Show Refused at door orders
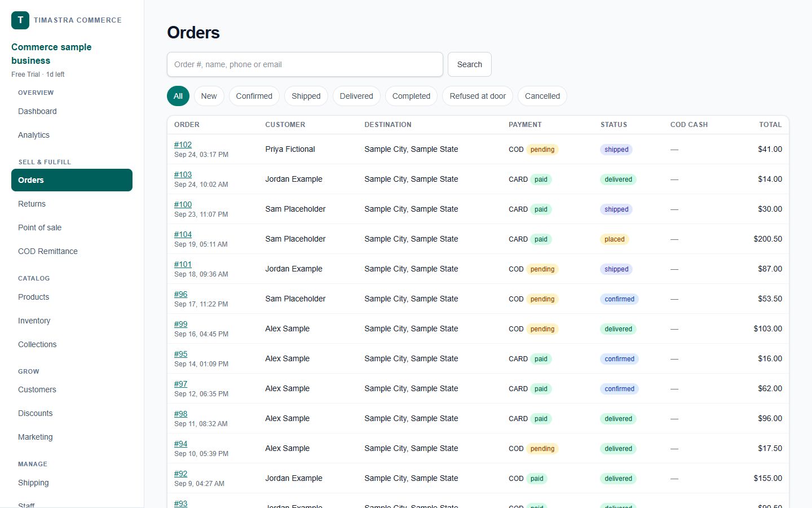This screenshot has width=812, height=508. pos(478,96)
